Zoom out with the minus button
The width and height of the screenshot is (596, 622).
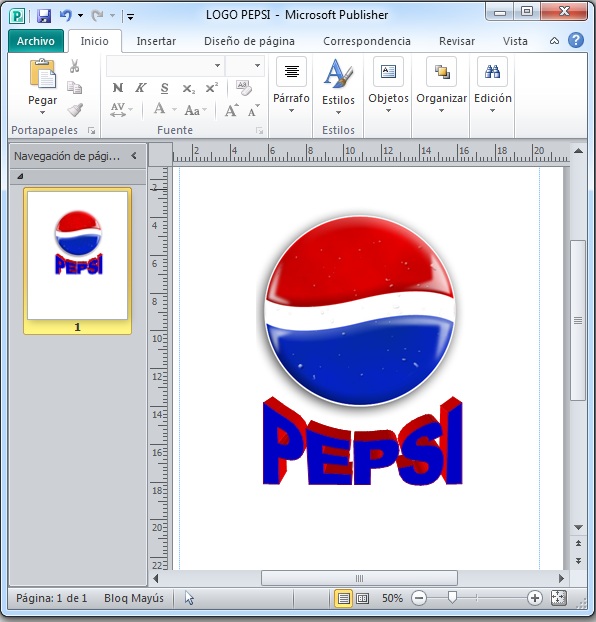419,598
